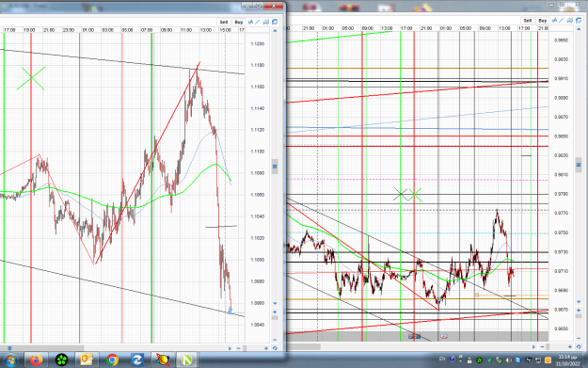The height and width of the screenshot is (368, 588).
Task: Open indicators icon in left chart toolbar
Action: [x=250, y=23]
